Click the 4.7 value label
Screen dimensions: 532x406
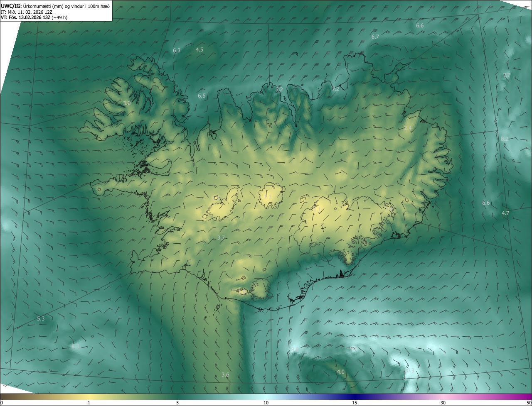[505, 213]
